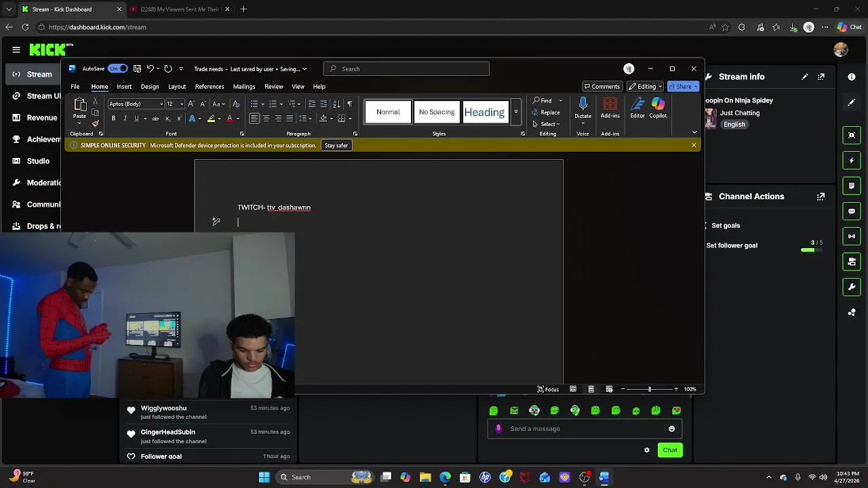Toggle Show paragraph marks (pilcrow)

click(x=349, y=104)
